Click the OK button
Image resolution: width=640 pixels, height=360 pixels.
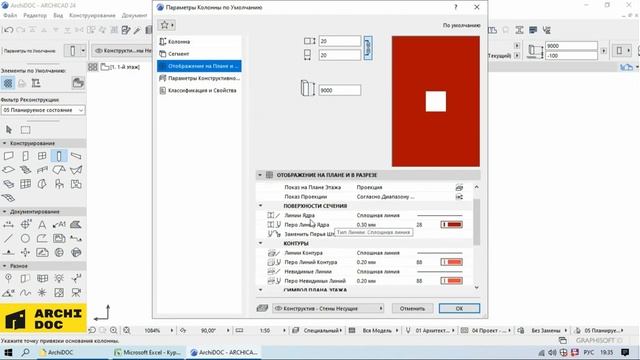click(459, 309)
